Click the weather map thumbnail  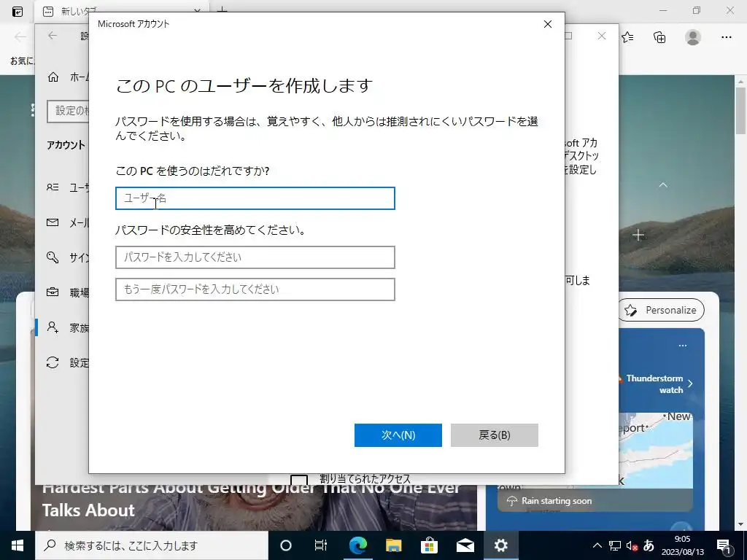point(655,450)
